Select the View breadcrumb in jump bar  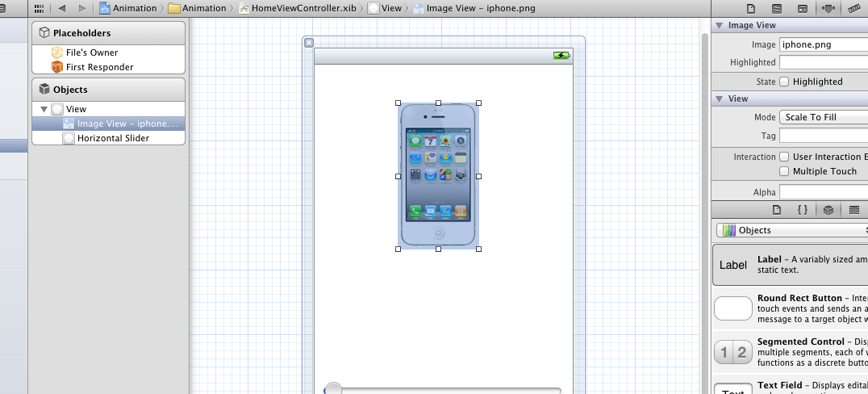(385, 8)
